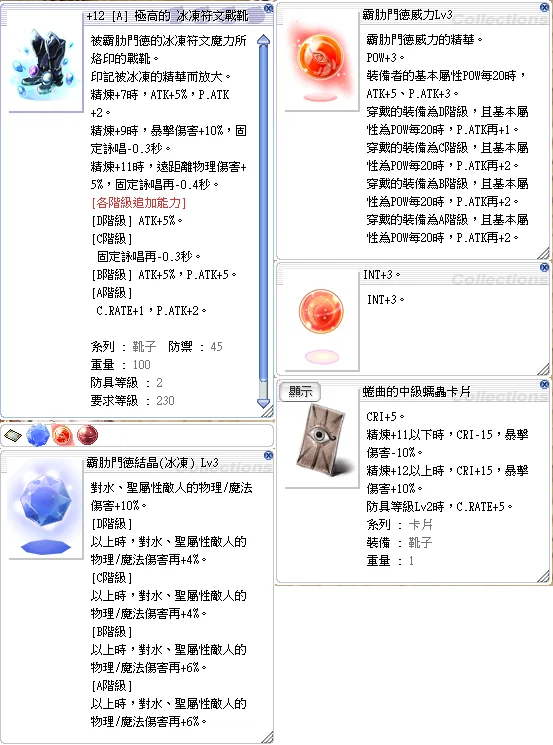Viewport: 553px width, 745px height.
Task: Click the 固定詠唱再-0.3秒 line
Action: (149, 257)
